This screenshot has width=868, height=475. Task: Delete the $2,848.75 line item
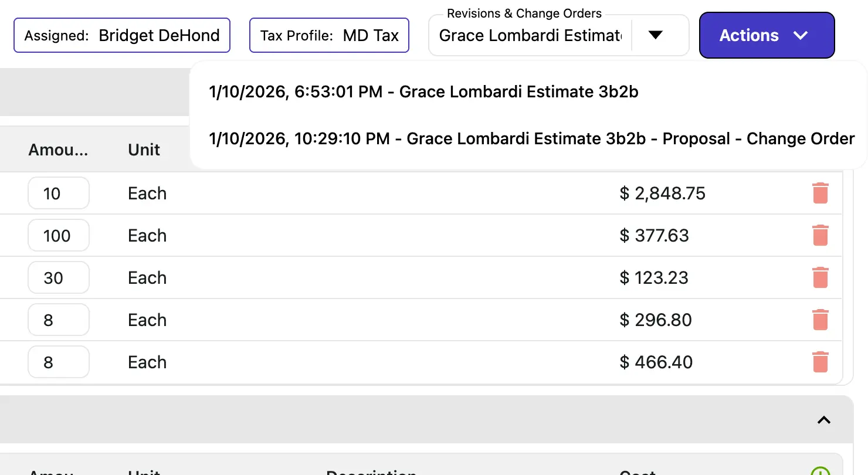point(820,192)
